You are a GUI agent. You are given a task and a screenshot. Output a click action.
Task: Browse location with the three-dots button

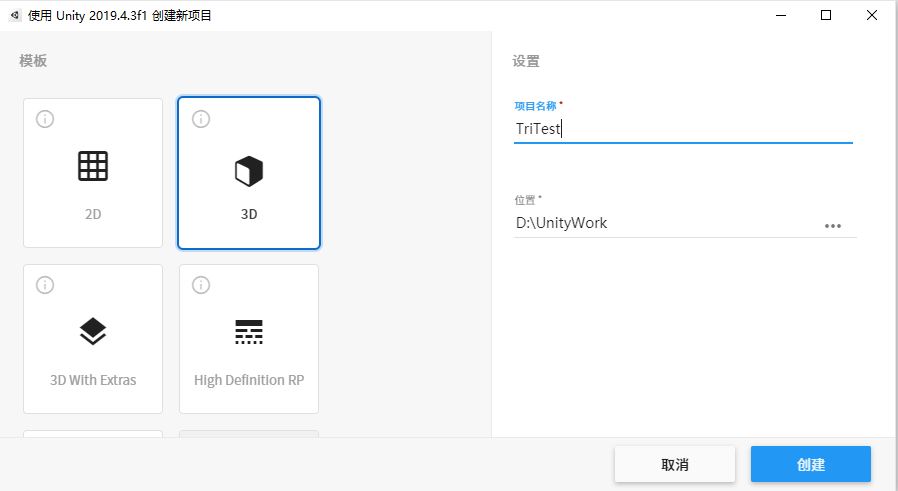tap(833, 226)
